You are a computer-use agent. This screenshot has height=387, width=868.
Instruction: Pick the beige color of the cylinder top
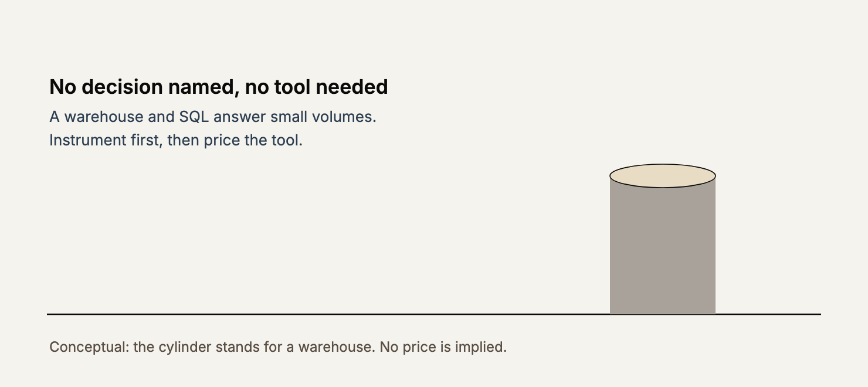[x=663, y=176]
